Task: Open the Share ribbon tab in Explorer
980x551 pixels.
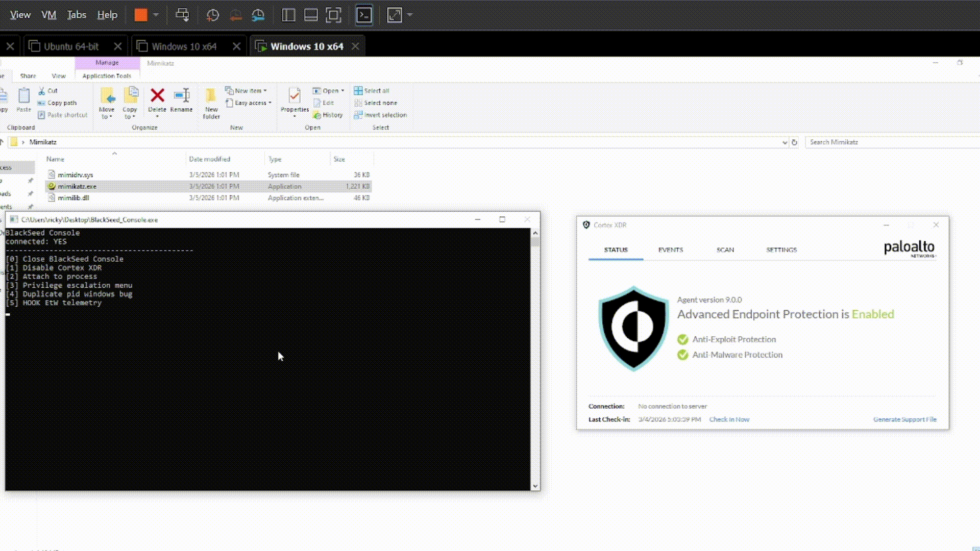Action: coord(28,76)
